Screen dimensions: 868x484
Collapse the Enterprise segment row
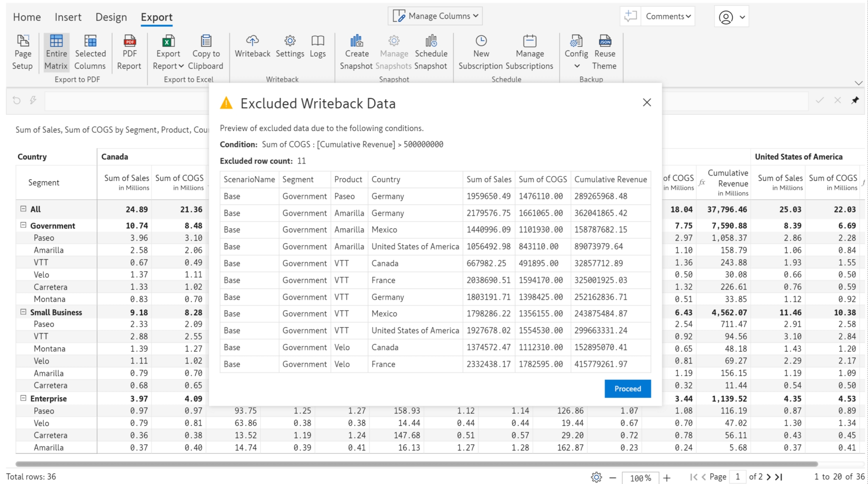point(23,398)
